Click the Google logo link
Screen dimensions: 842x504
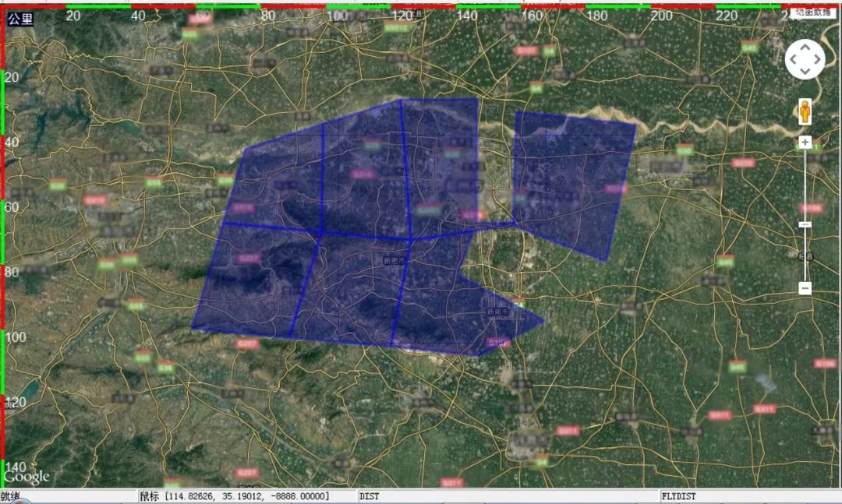tap(27, 476)
